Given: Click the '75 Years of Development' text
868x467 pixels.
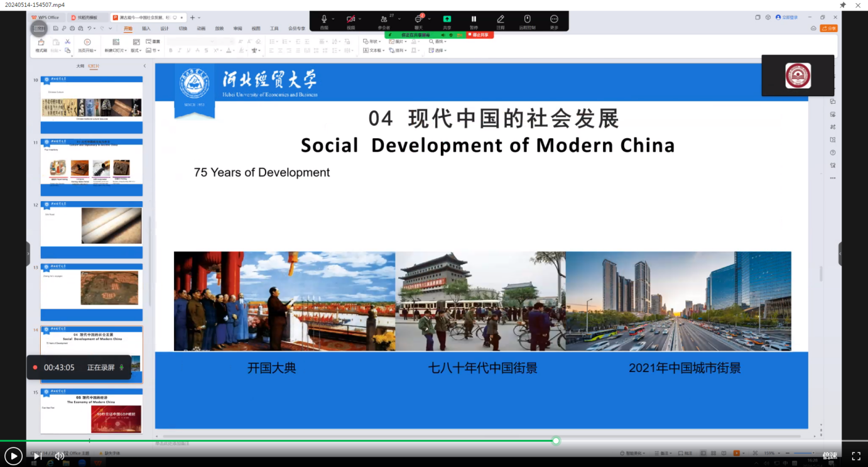Looking at the screenshot, I should pyautogui.click(x=262, y=172).
